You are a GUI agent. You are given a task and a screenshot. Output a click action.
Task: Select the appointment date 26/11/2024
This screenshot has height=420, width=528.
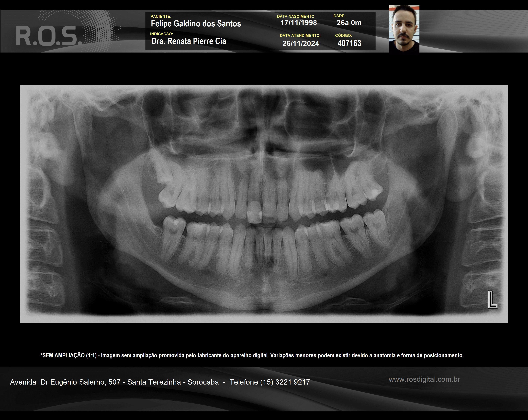point(301,43)
